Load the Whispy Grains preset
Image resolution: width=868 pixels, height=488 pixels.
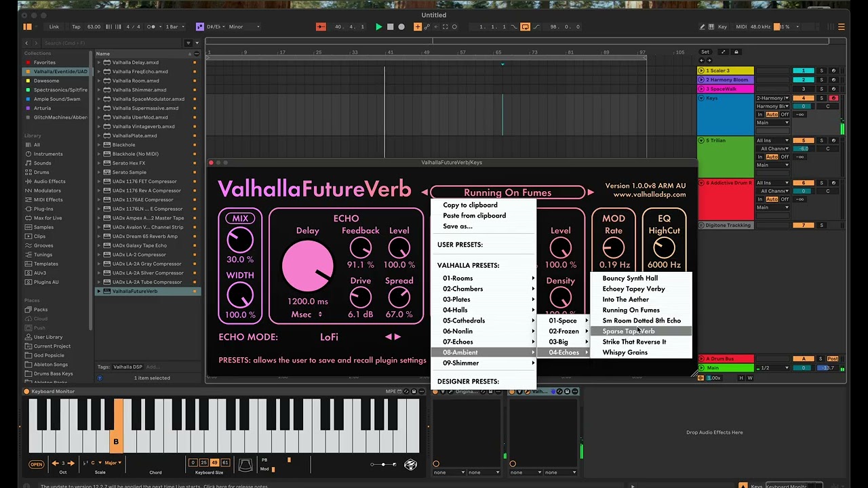pyautogui.click(x=641, y=352)
